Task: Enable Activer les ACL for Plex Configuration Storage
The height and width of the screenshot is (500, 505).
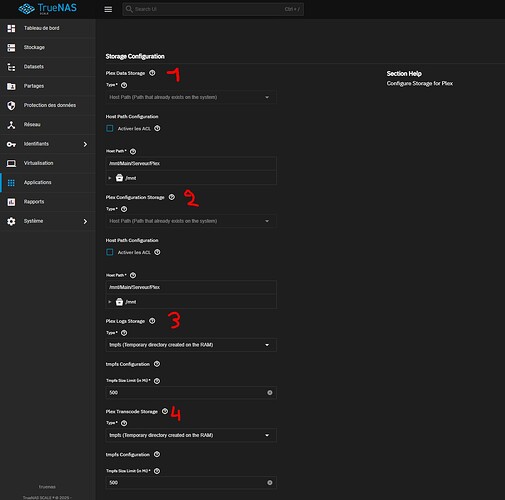Action: click(x=110, y=252)
